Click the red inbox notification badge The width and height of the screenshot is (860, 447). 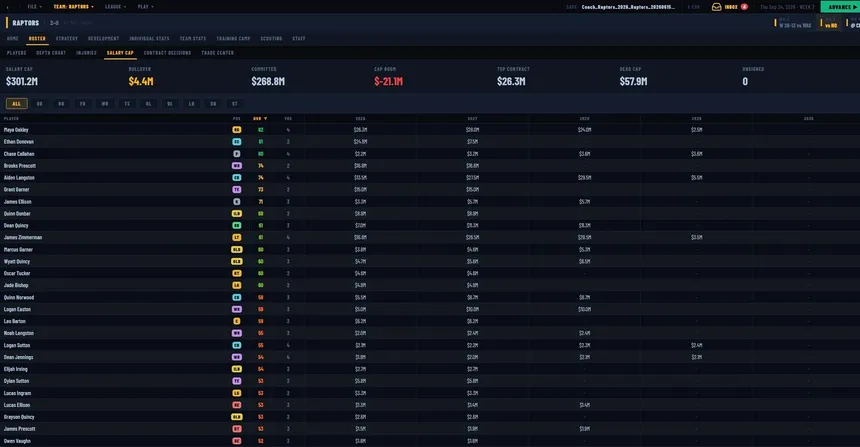[x=744, y=7]
